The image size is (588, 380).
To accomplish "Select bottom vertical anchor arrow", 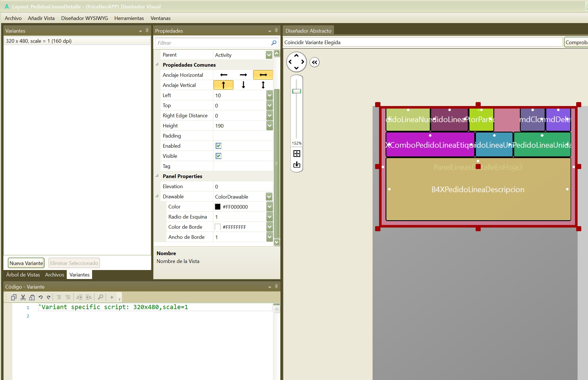I will [x=243, y=85].
